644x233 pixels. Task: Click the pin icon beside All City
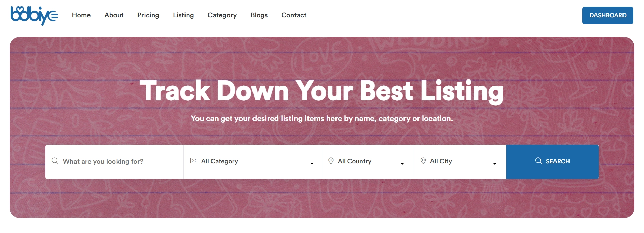(x=423, y=161)
